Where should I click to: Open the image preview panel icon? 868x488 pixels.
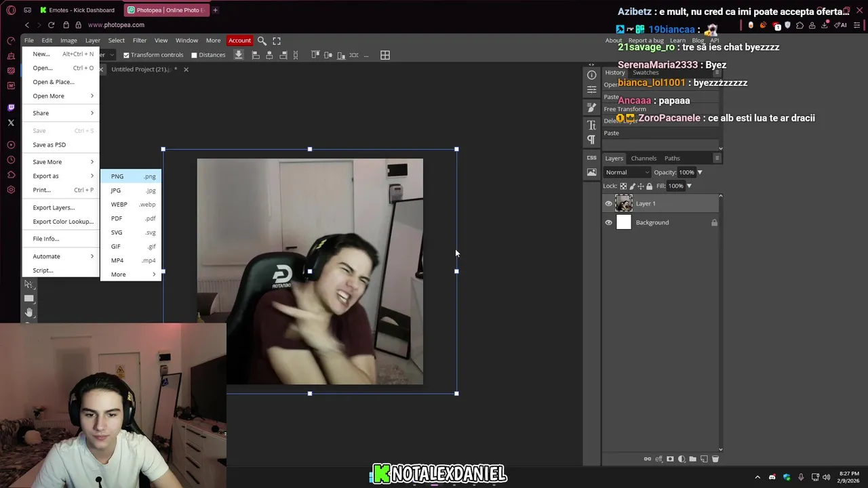click(x=591, y=172)
